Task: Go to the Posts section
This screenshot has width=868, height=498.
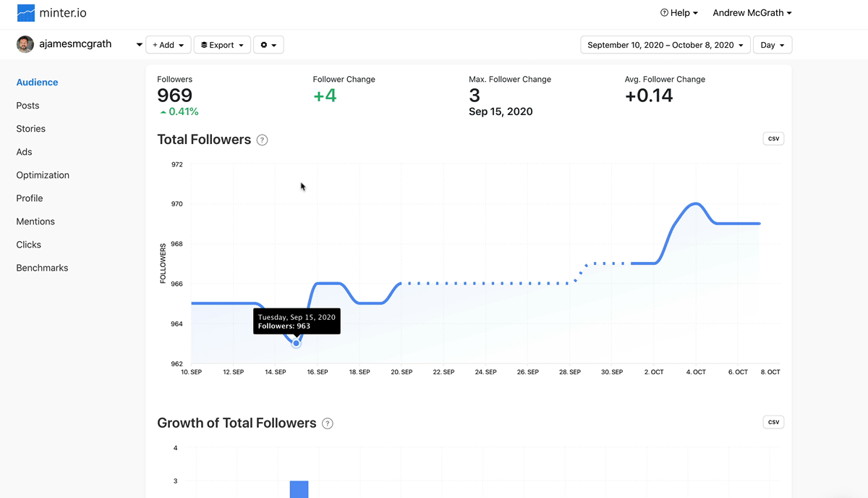Action: (28, 106)
